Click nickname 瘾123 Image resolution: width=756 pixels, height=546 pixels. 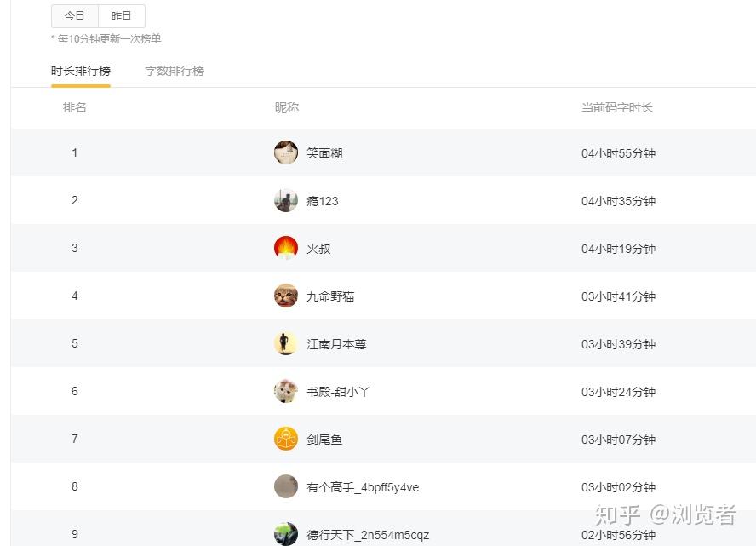(323, 201)
